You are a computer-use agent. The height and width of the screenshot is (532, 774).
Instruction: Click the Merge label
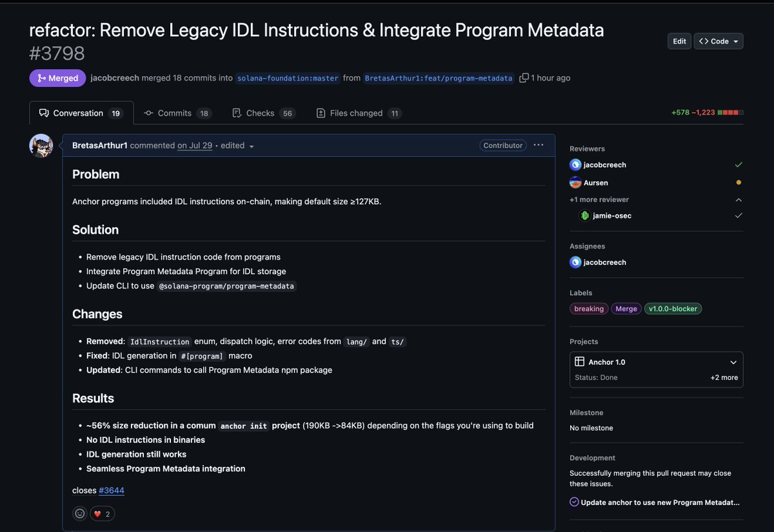[x=626, y=309]
